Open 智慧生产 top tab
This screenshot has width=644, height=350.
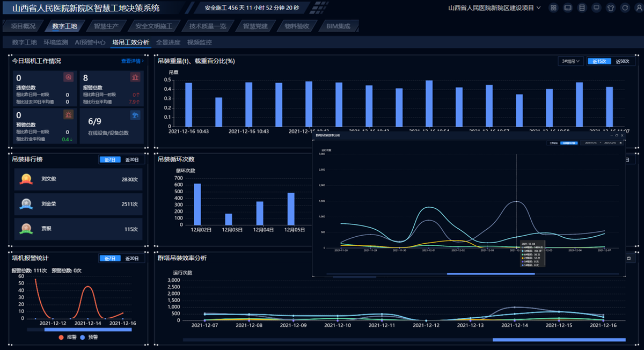[106, 26]
